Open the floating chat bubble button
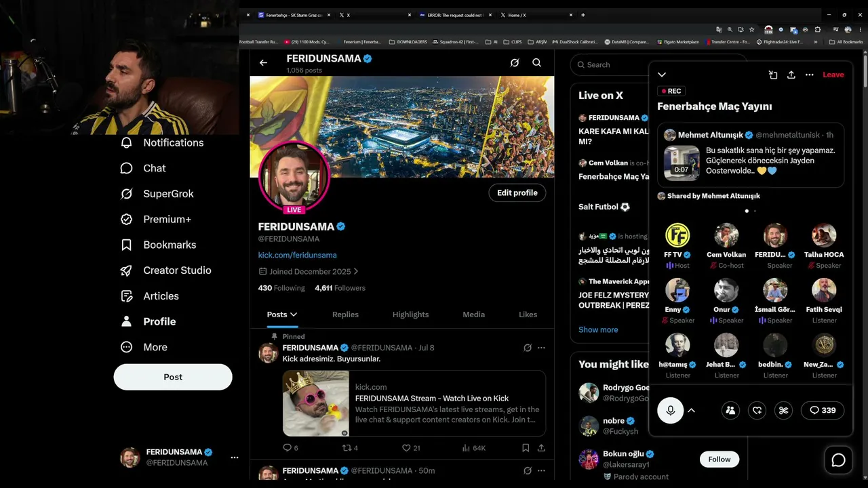The image size is (868, 488). [838, 460]
